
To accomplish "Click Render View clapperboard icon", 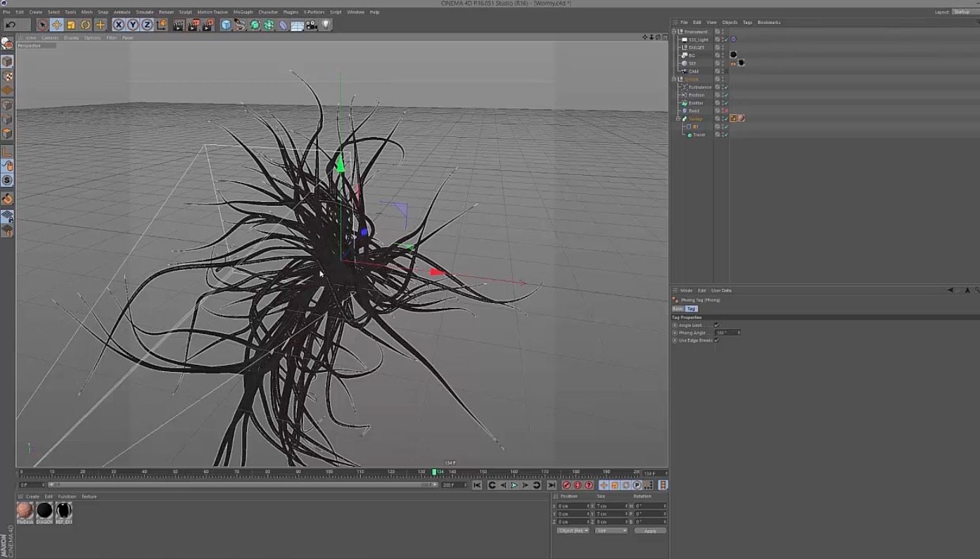I will pos(179,25).
